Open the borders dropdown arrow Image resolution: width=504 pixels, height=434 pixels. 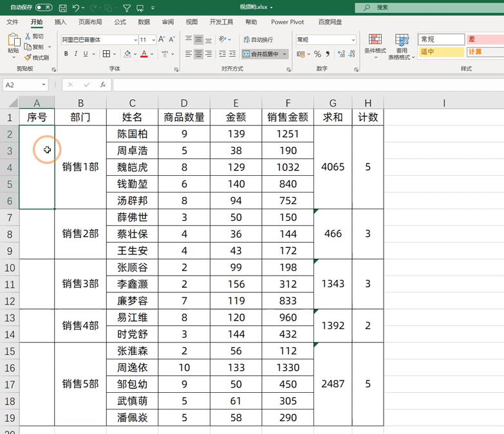114,54
